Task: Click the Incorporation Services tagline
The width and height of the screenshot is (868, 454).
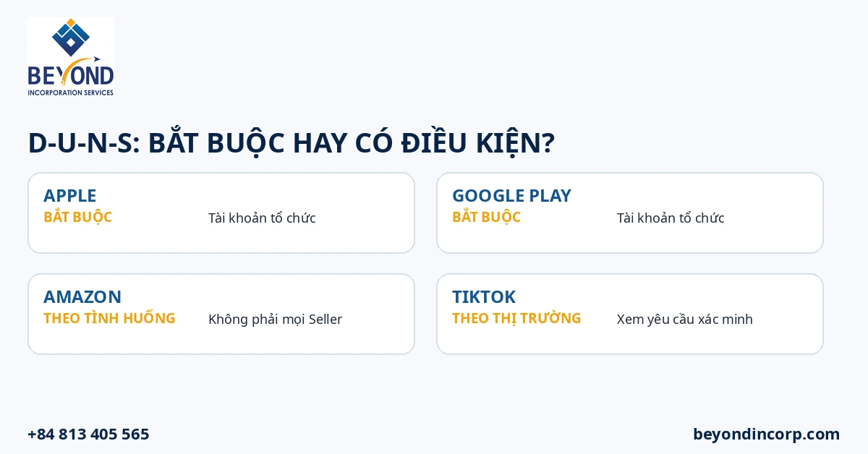Action: click(x=71, y=93)
